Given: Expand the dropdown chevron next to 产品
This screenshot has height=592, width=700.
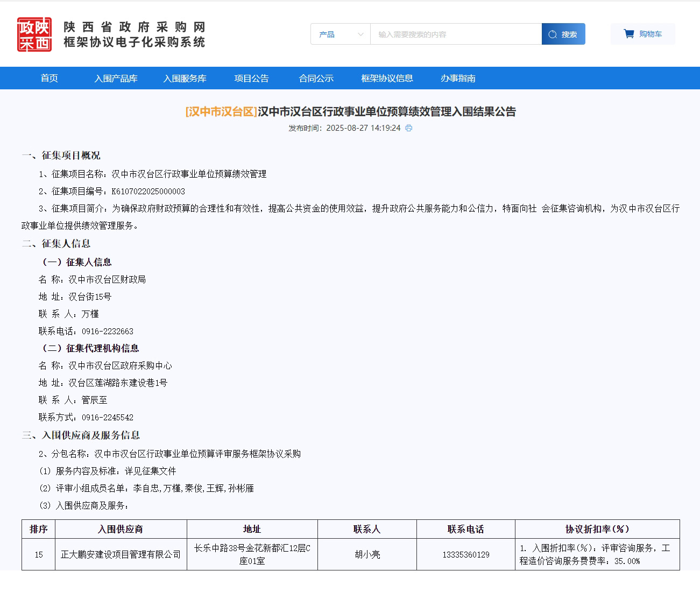Looking at the screenshot, I should click(x=360, y=34).
